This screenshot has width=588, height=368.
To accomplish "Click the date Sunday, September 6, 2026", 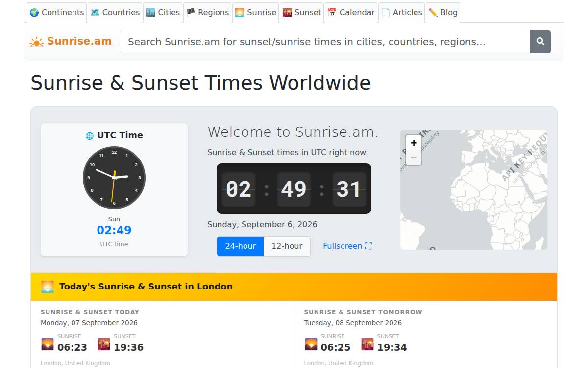I will [262, 225].
